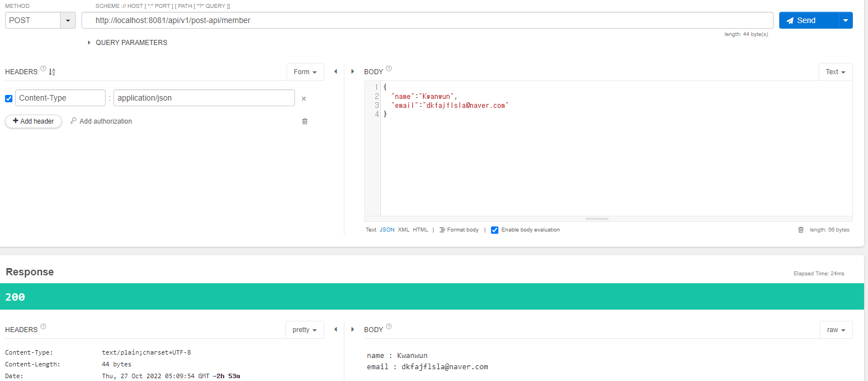Click response Content-Type text/plain value
This screenshot has height=381, width=868.
pos(147,353)
